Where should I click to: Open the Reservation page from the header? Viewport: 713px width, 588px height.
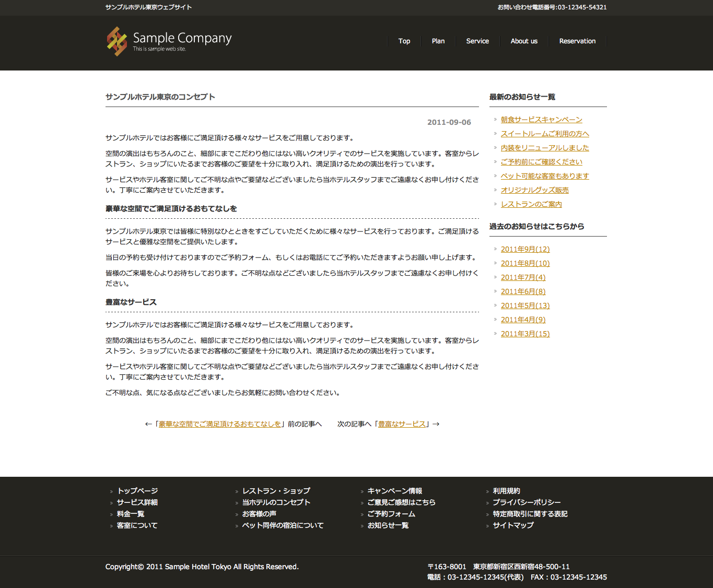577,41
